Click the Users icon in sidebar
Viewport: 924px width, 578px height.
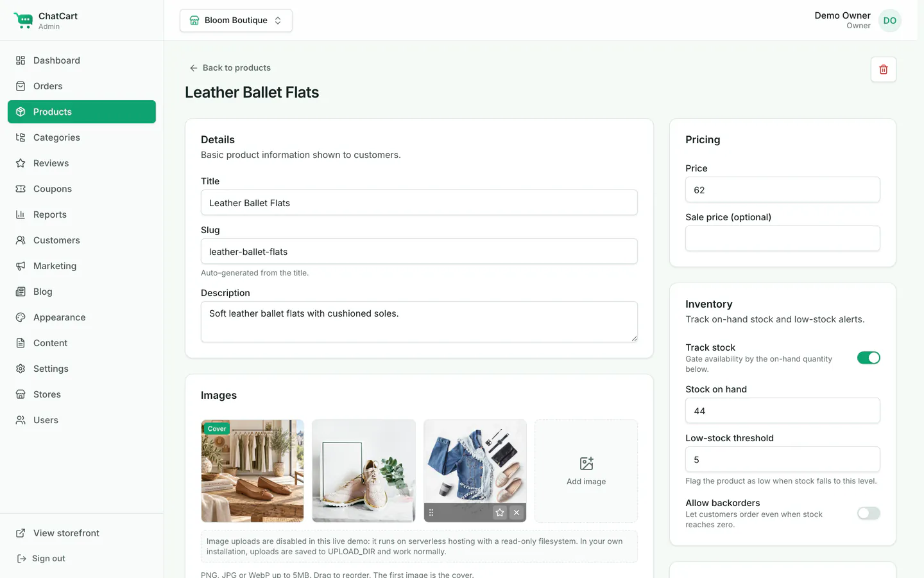[21, 420]
